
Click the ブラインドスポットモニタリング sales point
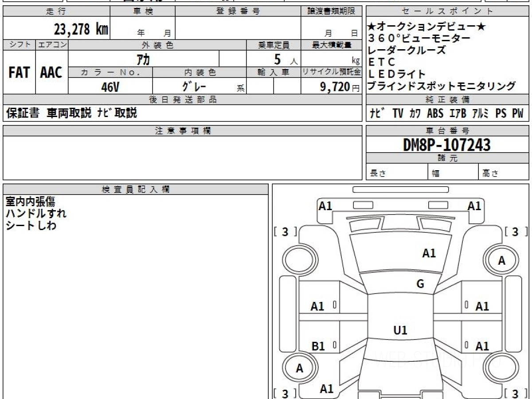tap(442, 86)
